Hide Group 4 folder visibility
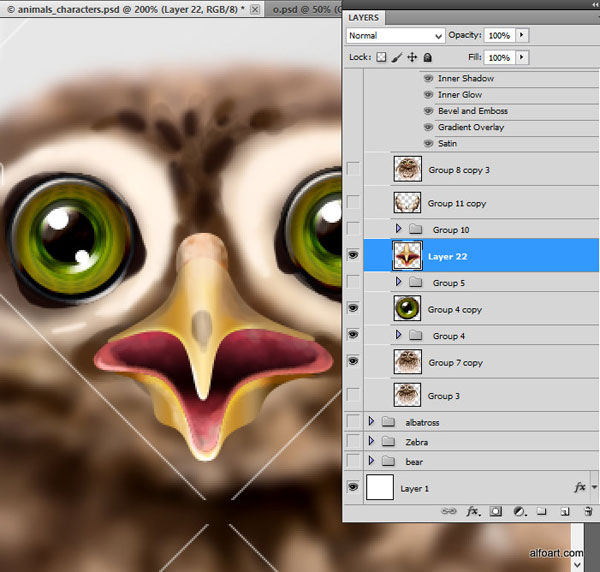The image size is (600, 572). point(353,334)
